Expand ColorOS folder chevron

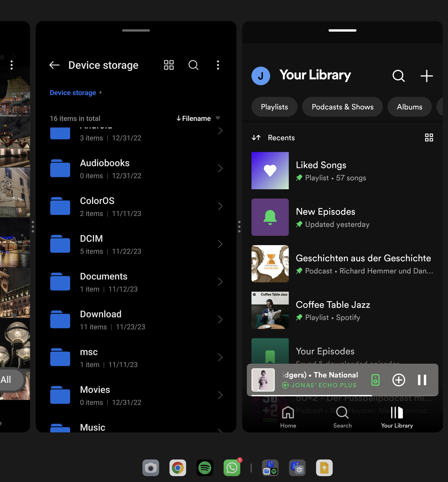tap(220, 206)
